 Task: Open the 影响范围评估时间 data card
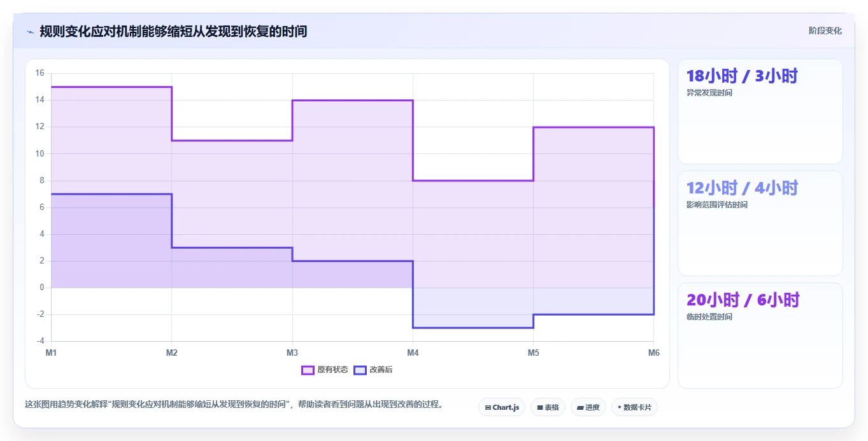(760, 223)
